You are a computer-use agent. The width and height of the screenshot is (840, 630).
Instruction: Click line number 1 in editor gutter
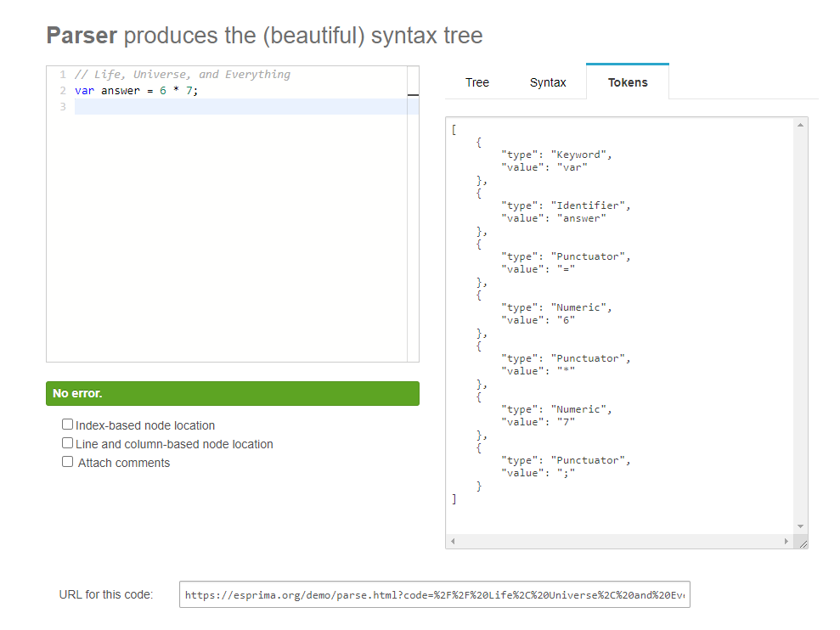click(62, 75)
